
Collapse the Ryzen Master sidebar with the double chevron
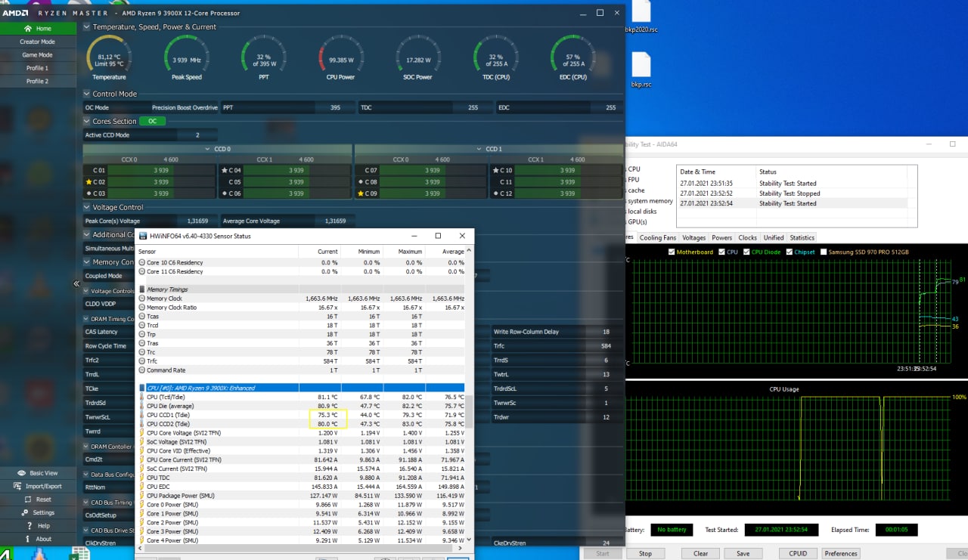76,283
